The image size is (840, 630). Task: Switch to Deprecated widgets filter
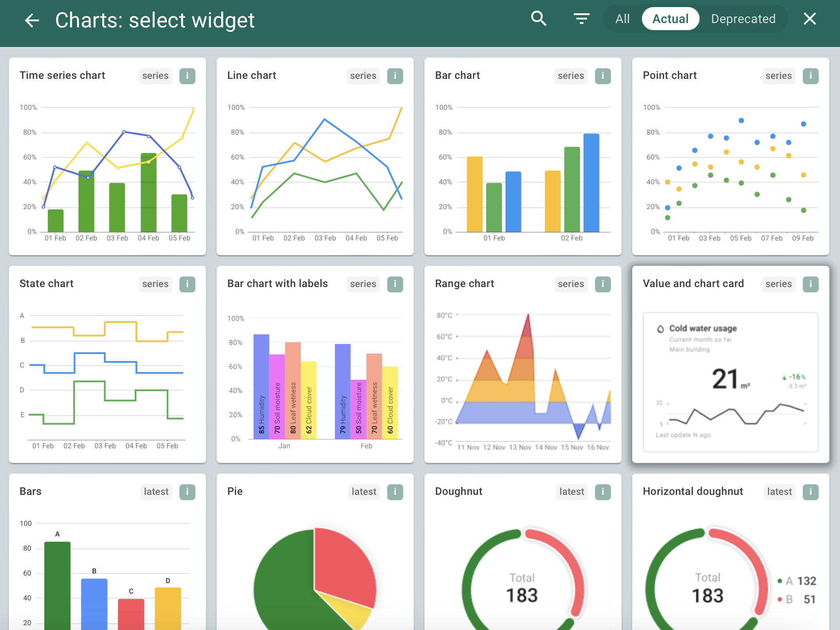[743, 19]
